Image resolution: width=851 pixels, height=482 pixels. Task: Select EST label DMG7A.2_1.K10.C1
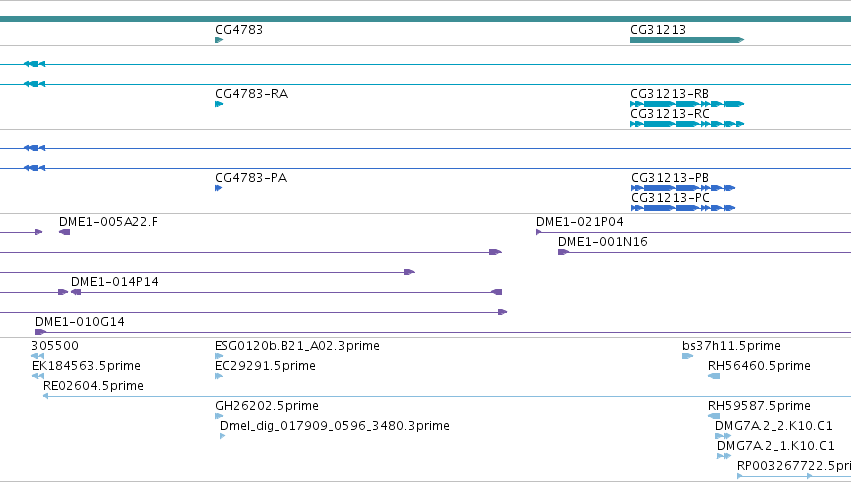coord(776,447)
